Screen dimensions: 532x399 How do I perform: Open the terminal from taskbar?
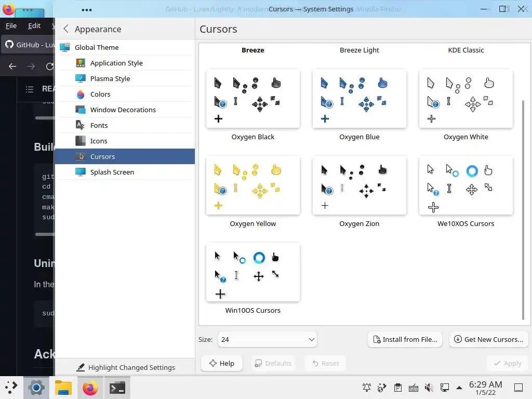pyautogui.click(x=117, y=388)
